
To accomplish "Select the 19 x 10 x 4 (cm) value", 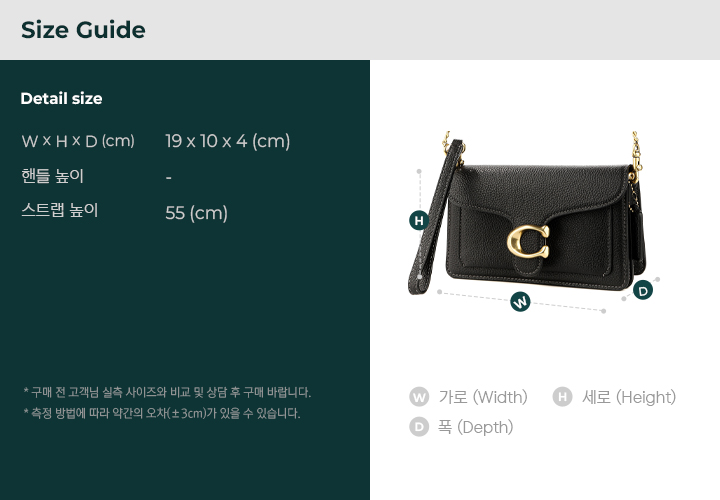I will coord(228,141).
